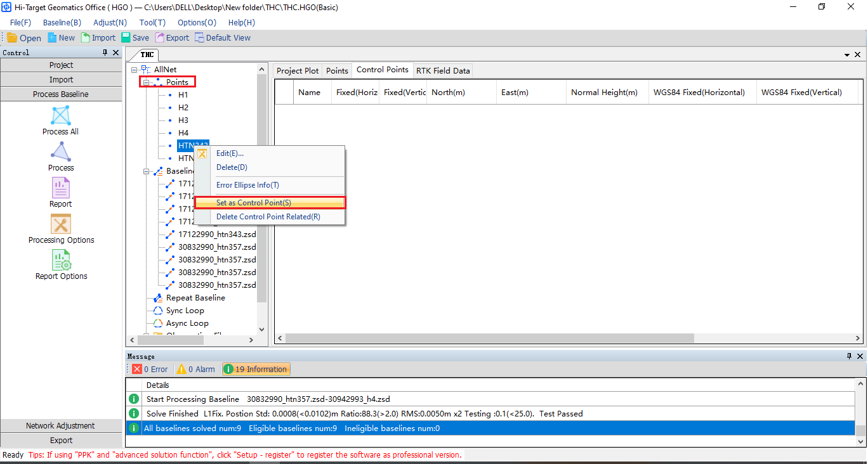Collapse the Points tree node
868x464 pixels.
[147, 82]
